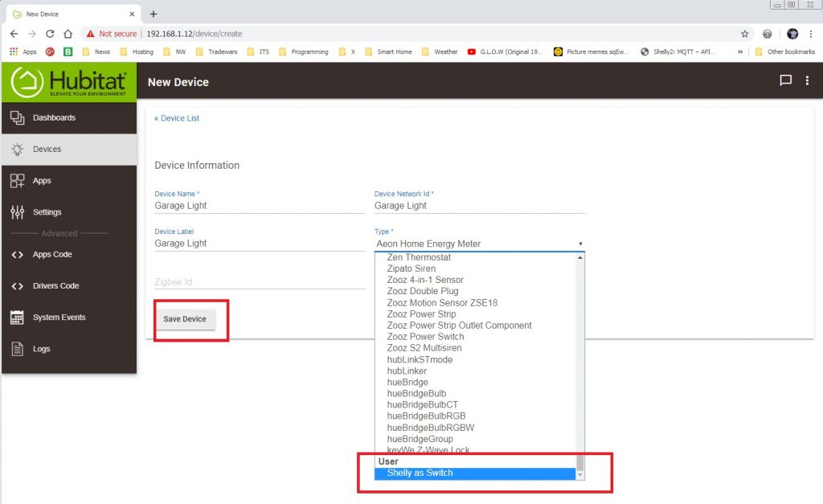
Task: Open Apps Code page
Action: 69,254
